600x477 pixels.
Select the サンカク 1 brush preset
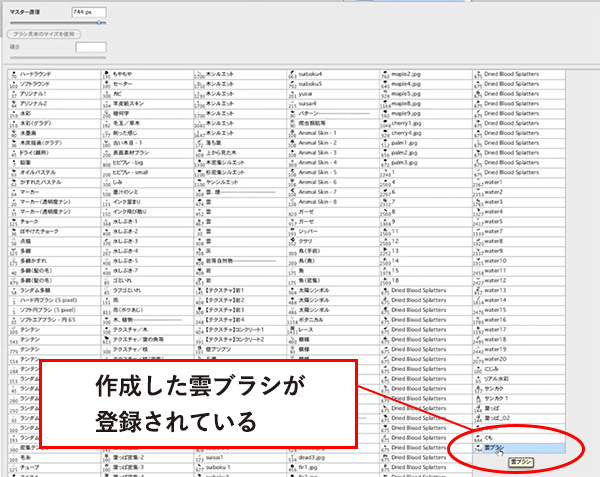[519, 399]
